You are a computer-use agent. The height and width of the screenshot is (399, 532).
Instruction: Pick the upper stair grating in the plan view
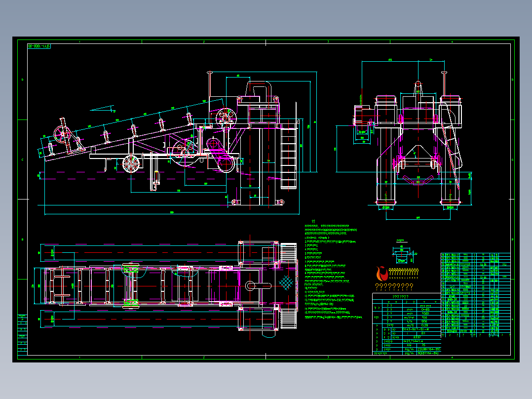[288, 252]
